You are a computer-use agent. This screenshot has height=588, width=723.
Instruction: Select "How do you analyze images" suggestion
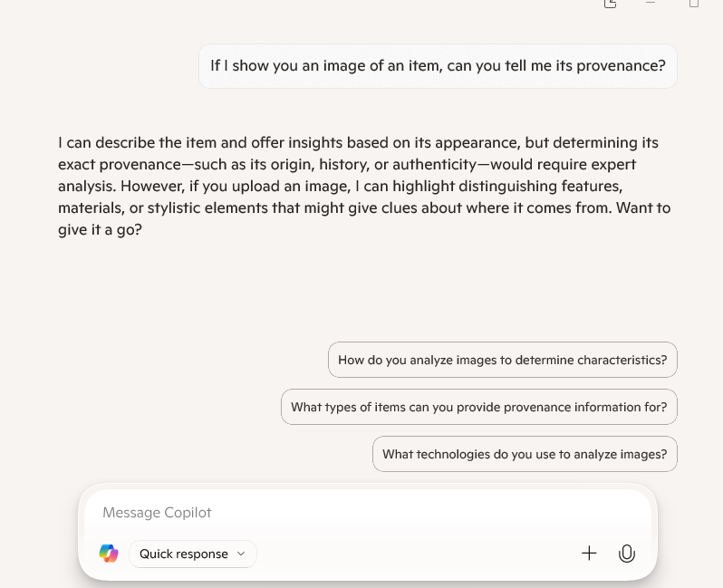pos(502,360)
